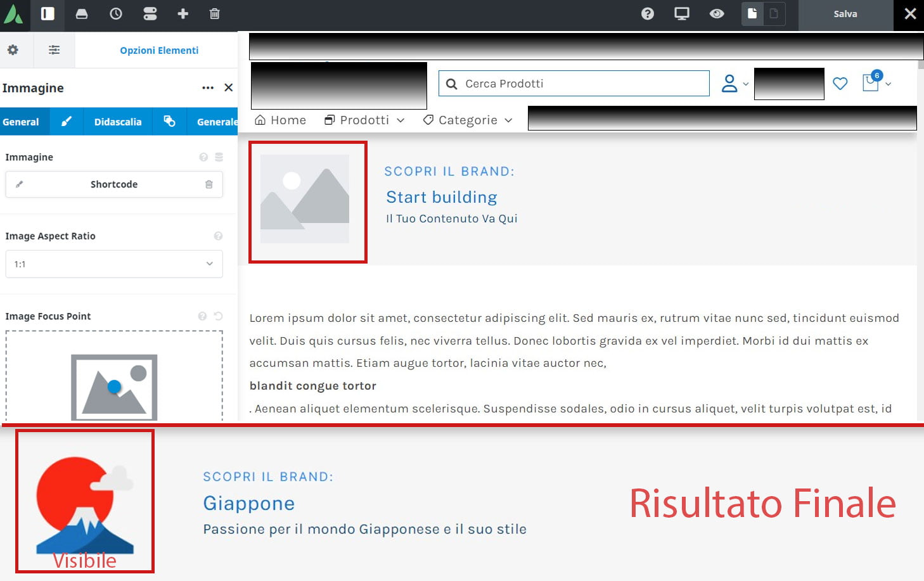
Task: Add a new element with the plus icon
Action: (183, 13)
